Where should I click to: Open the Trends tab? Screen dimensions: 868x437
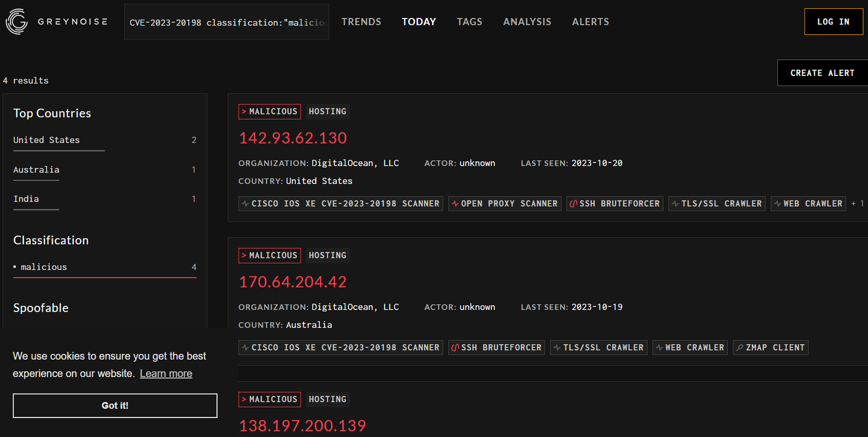tap(361, 22)
